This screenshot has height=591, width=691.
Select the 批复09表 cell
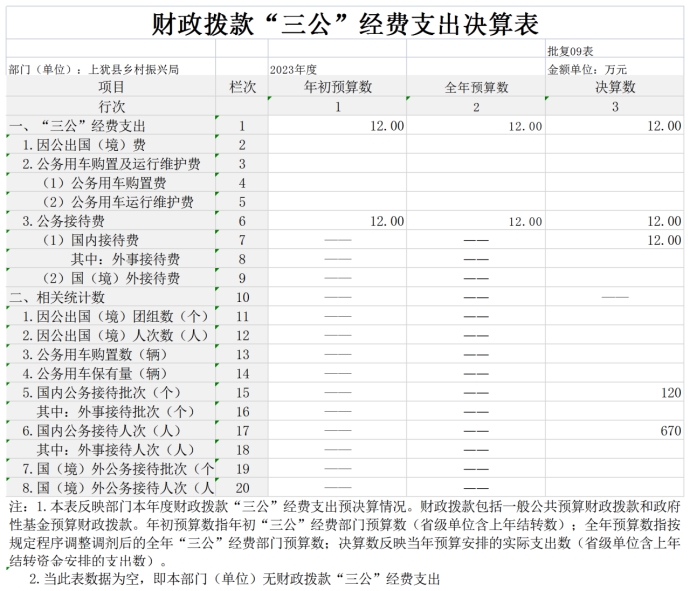[571, 50]
